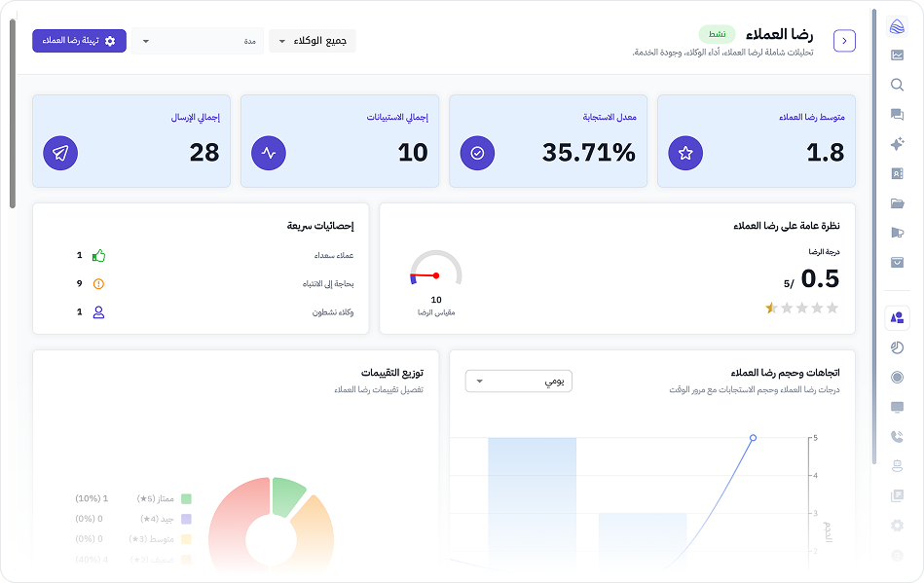Expand the 'مدة' duration dropdown
Screen dimensions: 924x583
pyautogui.click(x=200, y=41)
